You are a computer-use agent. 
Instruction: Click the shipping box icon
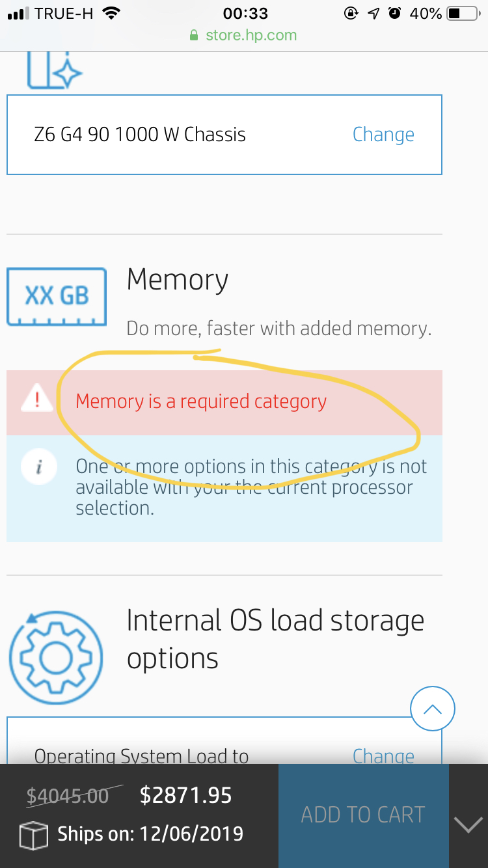coord(34,835)
